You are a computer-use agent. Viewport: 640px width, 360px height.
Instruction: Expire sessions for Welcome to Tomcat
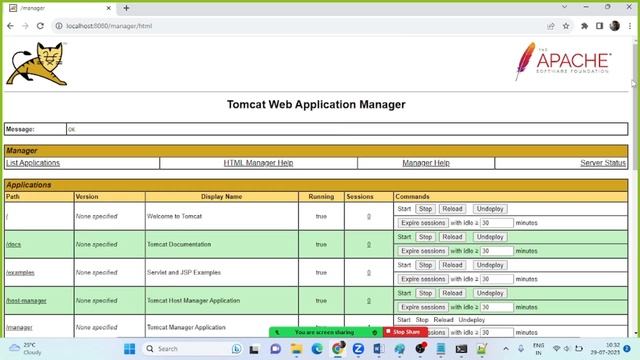click(x=423, y=223)
